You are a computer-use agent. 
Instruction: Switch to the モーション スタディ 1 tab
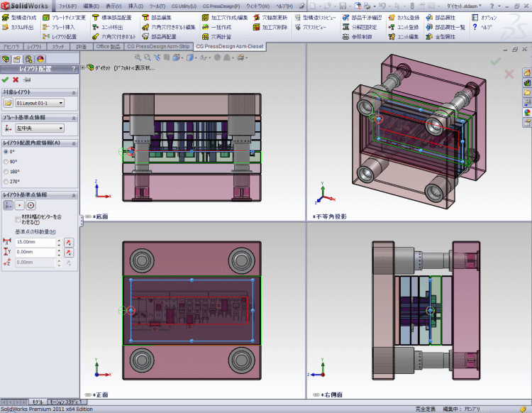coord(66,402)
